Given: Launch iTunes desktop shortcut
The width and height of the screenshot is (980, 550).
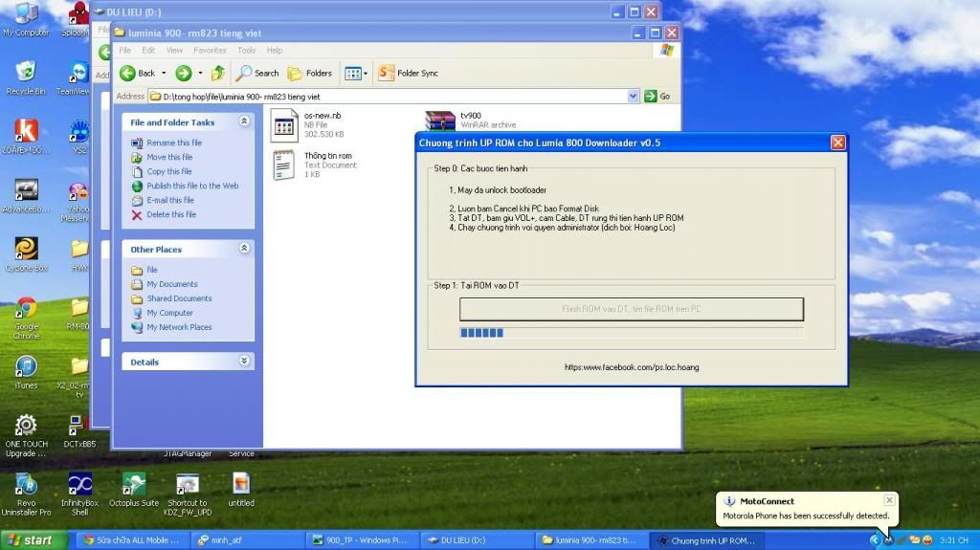Looking at the screenshot, I should [26, 372].
